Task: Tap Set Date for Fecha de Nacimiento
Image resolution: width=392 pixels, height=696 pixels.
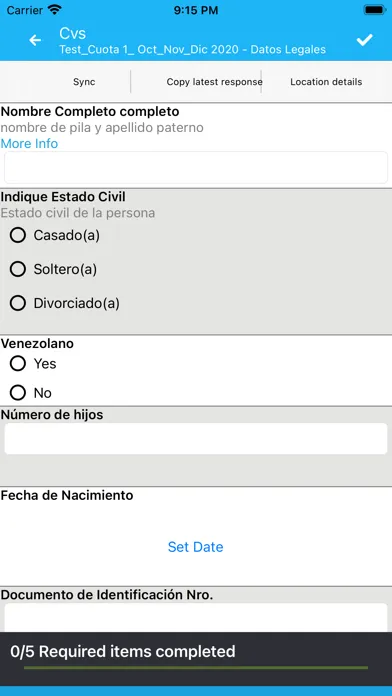Action: (195, 546)
